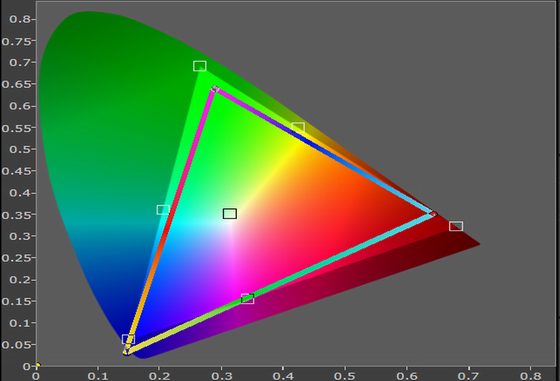Select the green primary target box

pyautogui.click(x=200, y=66)
